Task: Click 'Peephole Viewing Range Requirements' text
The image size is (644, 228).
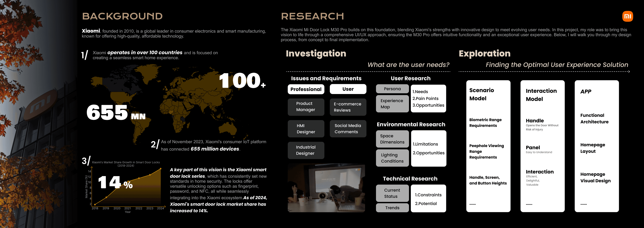Action: click(487, 151)
